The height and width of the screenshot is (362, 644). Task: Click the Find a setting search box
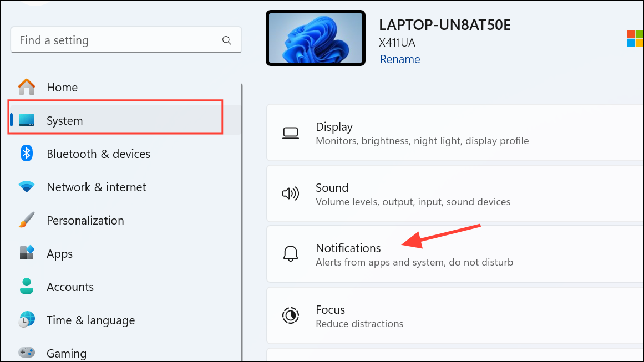pyautogui.click(x=126, y=40)
